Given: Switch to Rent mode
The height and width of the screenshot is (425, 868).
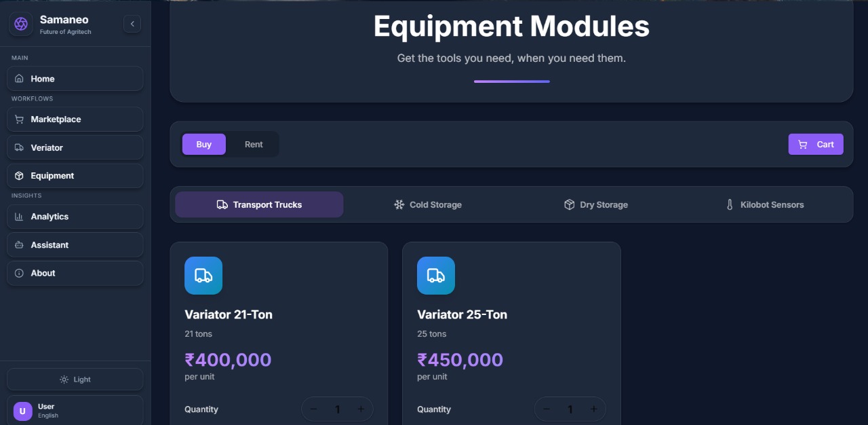Looking at the screenshot, I should (x=254, y=145).
